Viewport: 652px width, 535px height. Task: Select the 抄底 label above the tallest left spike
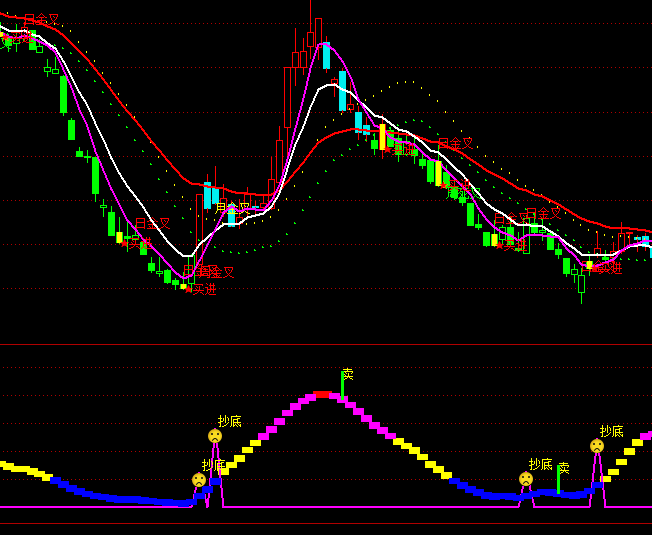click(x=230, y=421)
